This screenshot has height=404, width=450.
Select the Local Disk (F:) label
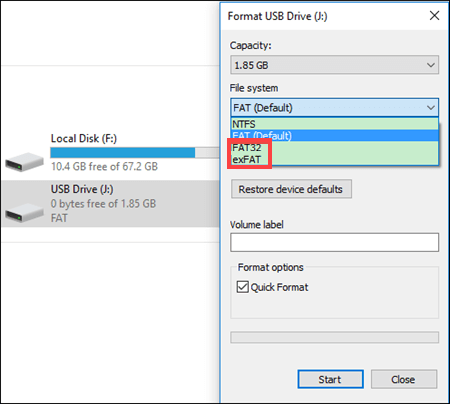84,138
